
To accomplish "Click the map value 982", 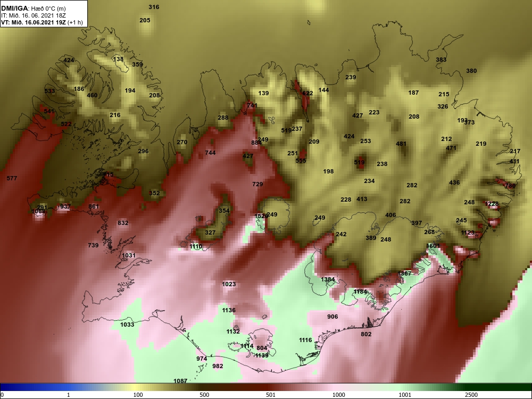I will (218, 366).
